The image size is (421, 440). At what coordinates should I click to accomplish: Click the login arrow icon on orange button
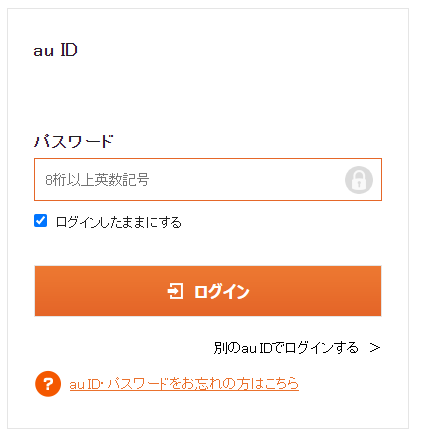(x=175, y=291)
